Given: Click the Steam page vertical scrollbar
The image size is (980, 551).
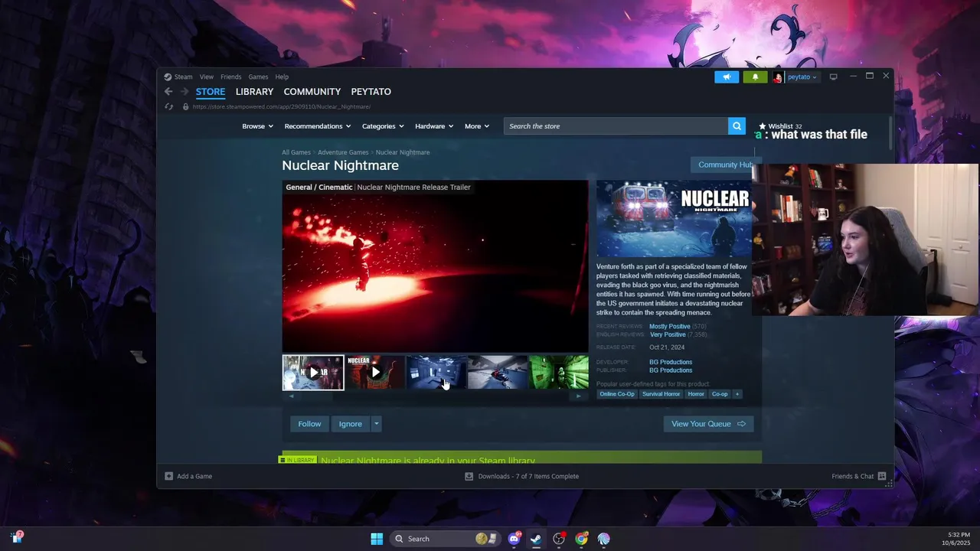Looking at the screenshot, I should 890,134.
